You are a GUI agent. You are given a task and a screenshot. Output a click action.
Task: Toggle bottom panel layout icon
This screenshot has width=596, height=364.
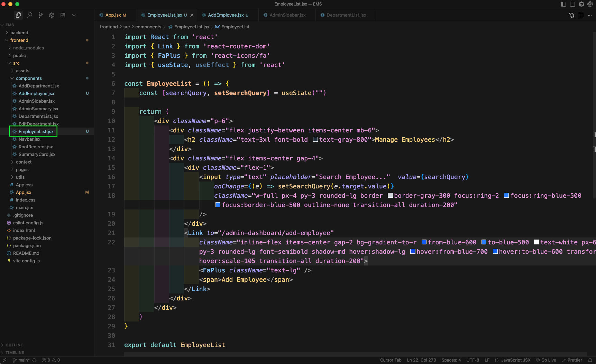pyautogui.click(x=572, y=4)
